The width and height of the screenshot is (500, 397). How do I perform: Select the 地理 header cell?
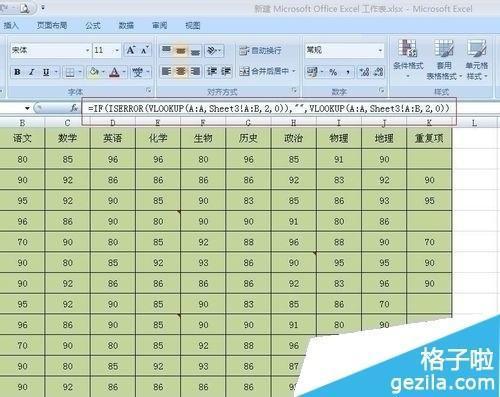click(x=384, y=138)
